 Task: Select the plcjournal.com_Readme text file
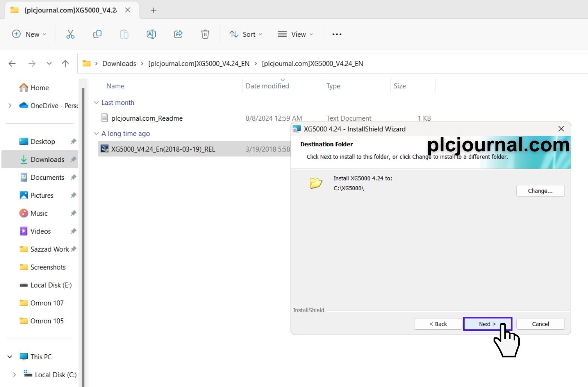pyautogui.click(x=147, y=118)
